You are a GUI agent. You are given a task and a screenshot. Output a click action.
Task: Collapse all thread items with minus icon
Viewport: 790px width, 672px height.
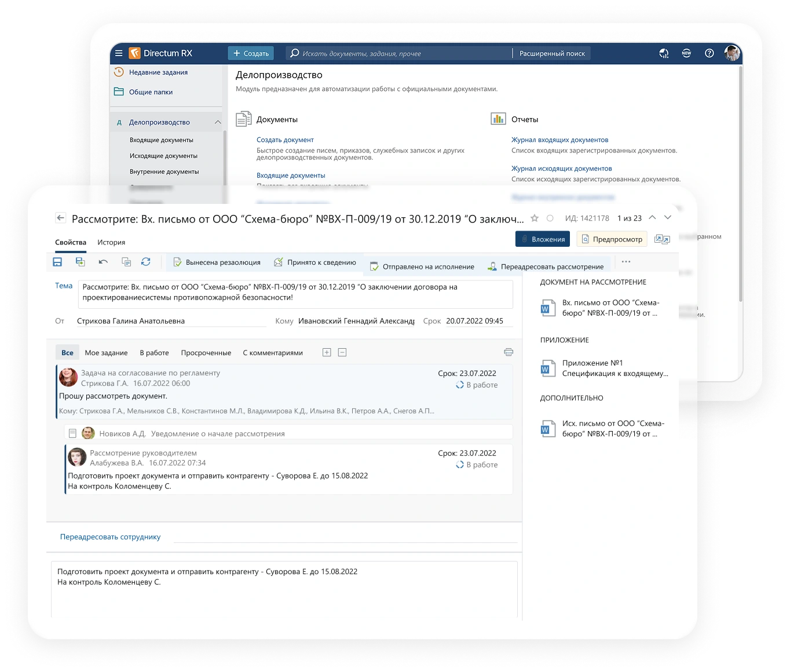[342, 352]
